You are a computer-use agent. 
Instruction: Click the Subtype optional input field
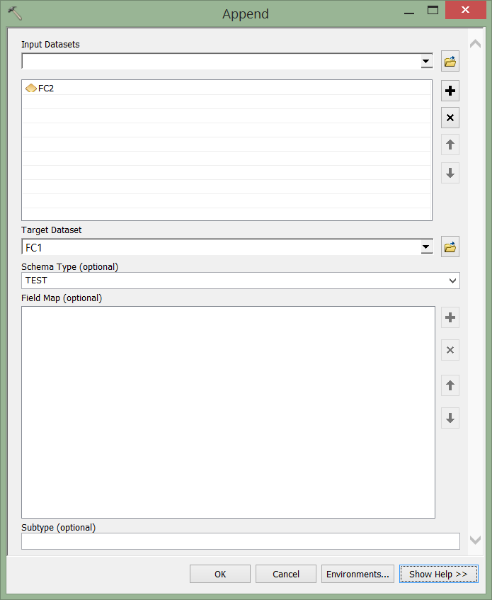(x=240, y=541)
